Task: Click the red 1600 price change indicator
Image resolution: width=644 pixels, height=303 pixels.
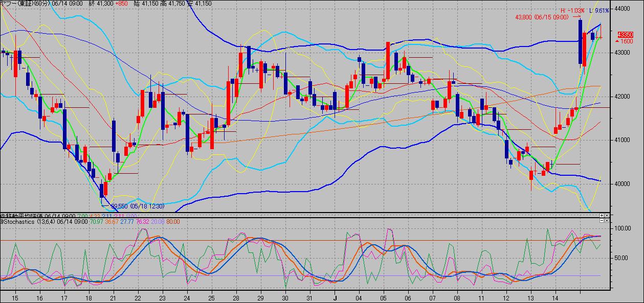Action: [x=626, y=41]
